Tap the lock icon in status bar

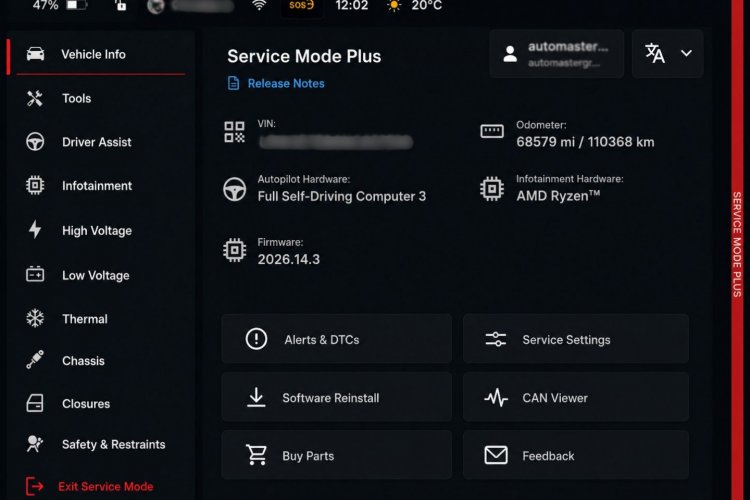point(121,5)
